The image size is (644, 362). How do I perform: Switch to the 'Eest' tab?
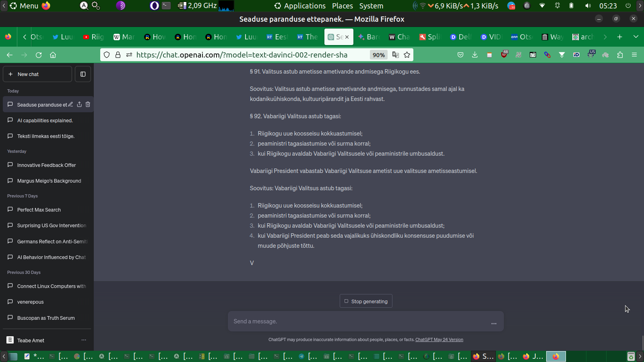click(x=277, y=37)
